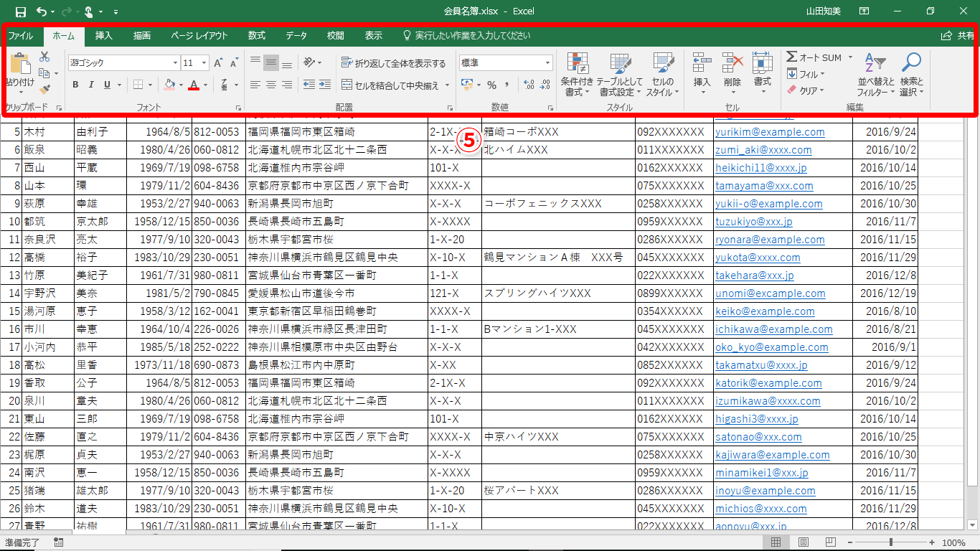Toggle middle vertical alignment
980x551 pixels.
(x=270, y=63)
